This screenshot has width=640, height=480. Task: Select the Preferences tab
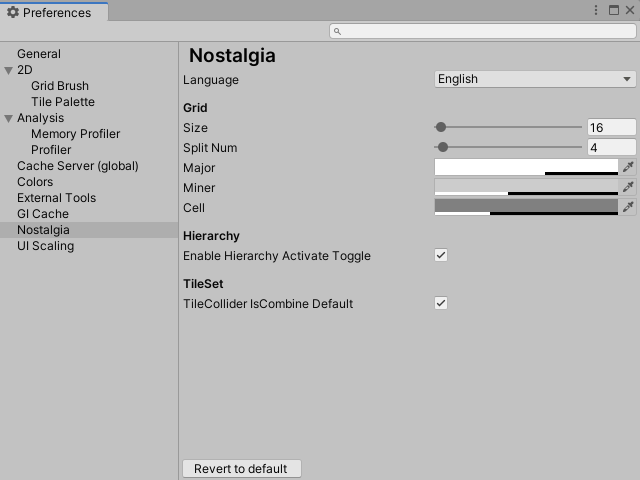point(55,13)
